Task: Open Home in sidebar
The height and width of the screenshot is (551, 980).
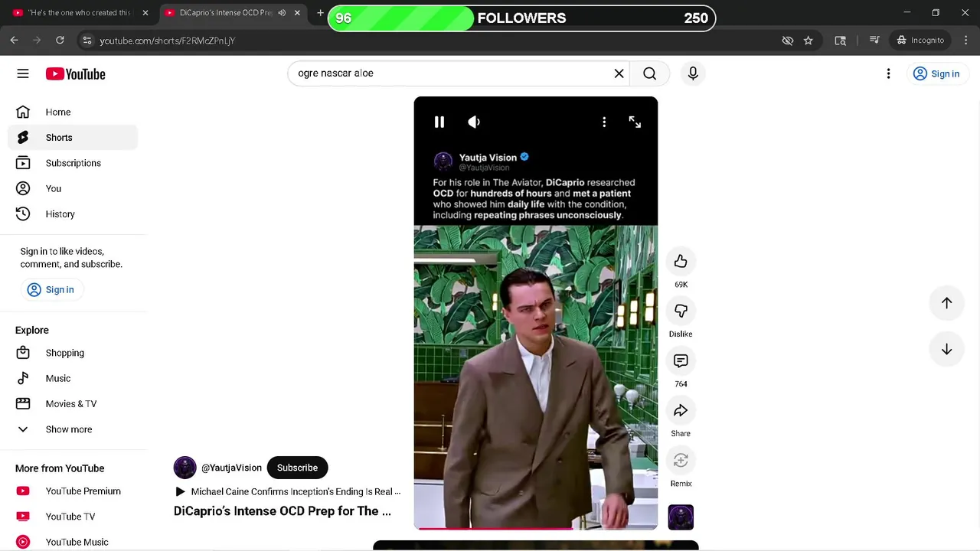Action: (73, 112)
